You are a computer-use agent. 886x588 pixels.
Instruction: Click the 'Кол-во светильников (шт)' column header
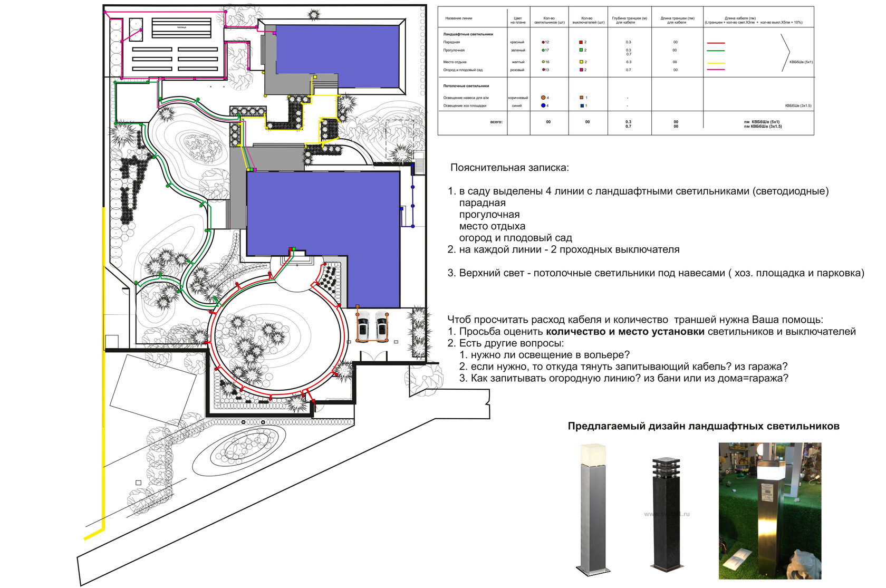[x=550, y=21]
